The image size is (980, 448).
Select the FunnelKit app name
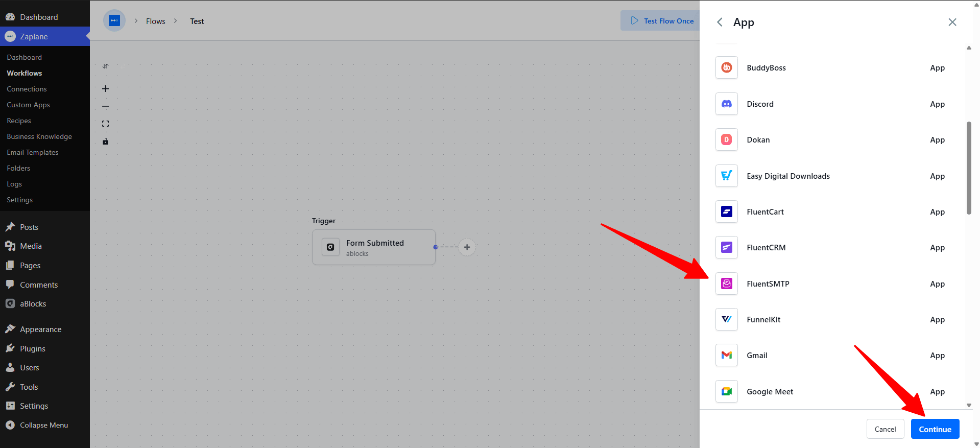pyautogui.click(x=763, y=320)
